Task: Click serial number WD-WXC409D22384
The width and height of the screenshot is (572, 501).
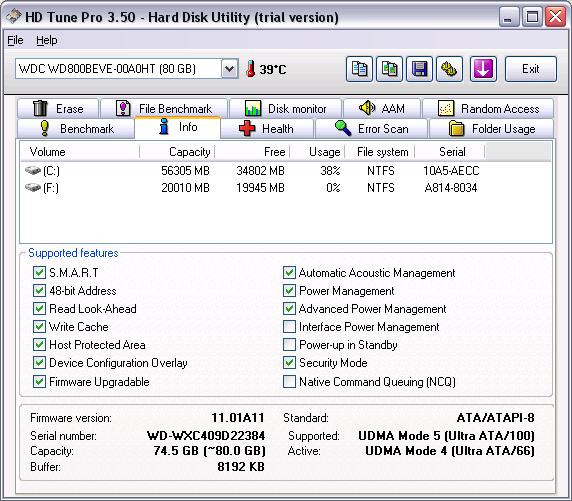Action: click(206, 435)
